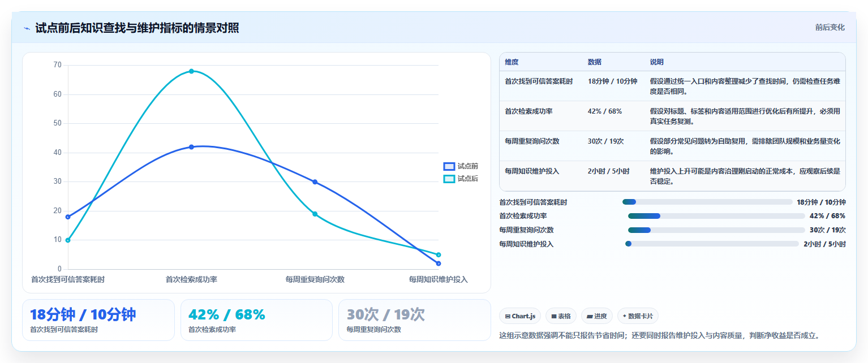Click table cell 首次检索成功率

528,111
